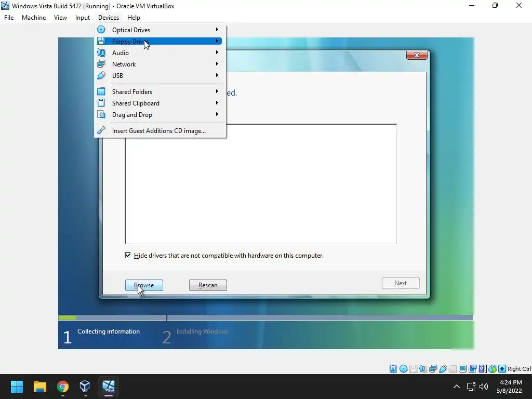
Task: Click hard disk activity indicator in status bar
Action: 393,369
